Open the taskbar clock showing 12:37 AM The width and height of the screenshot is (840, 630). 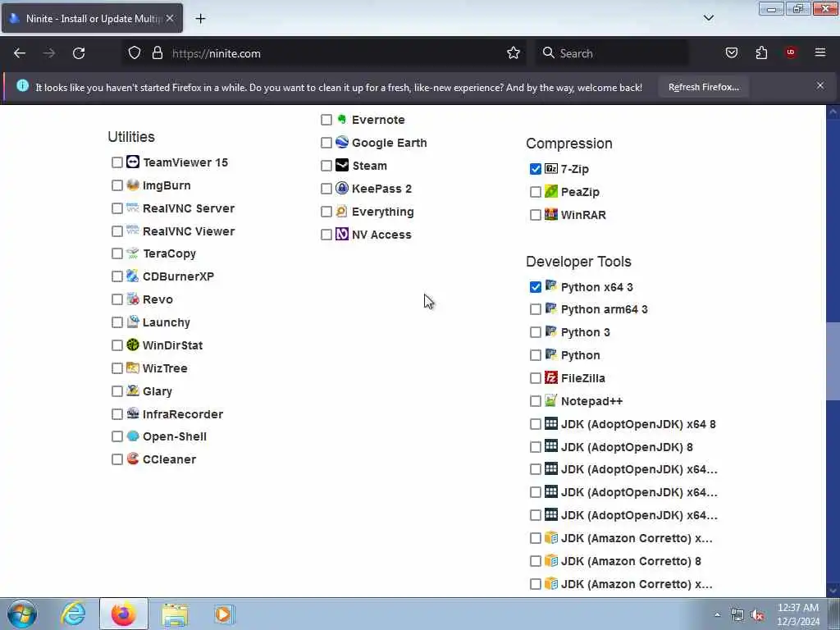click(x=797, y=614)
